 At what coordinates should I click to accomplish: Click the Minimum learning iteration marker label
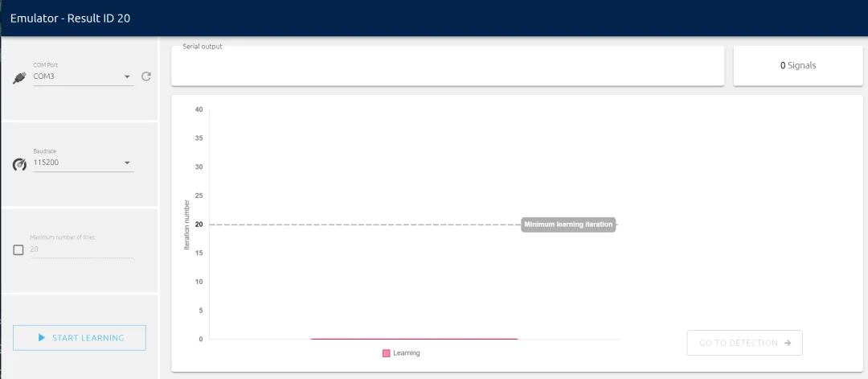point(568,225)
